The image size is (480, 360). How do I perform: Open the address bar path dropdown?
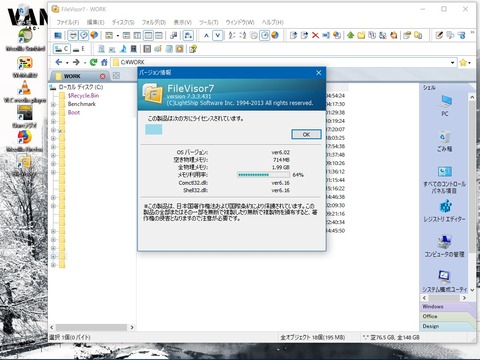(x=452, y=62)
